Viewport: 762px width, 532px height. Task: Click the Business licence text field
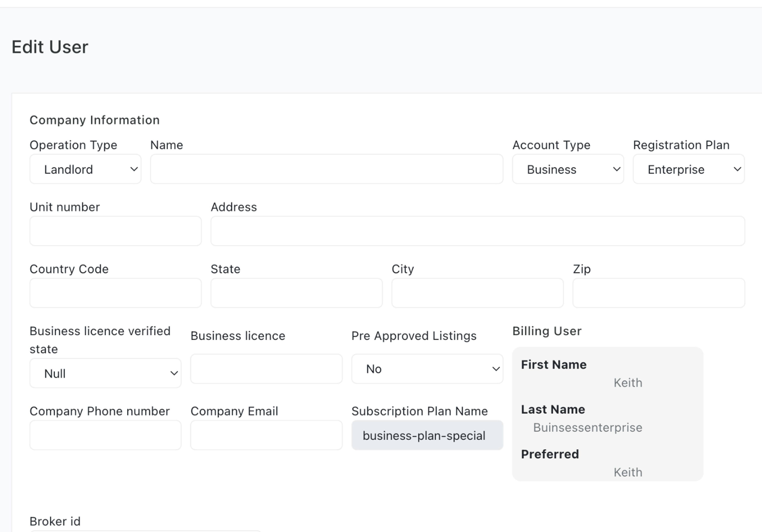pyautogui.click(x=266, y=369)
